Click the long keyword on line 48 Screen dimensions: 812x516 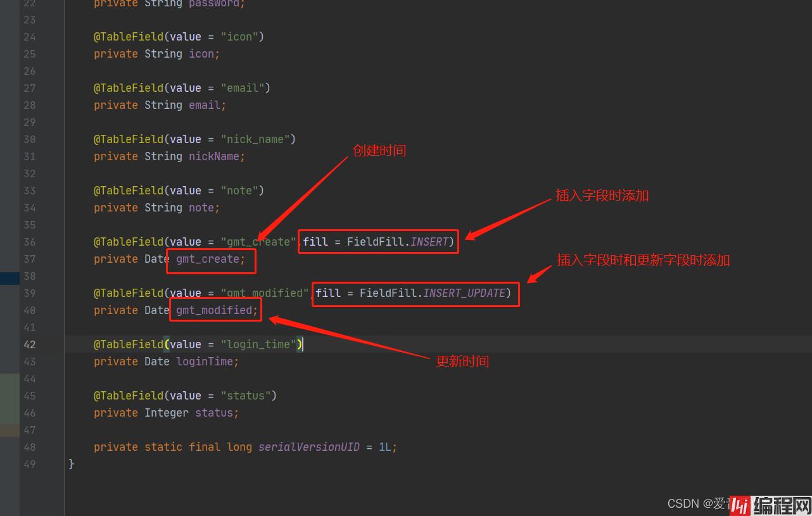click(x=239, y=447)
